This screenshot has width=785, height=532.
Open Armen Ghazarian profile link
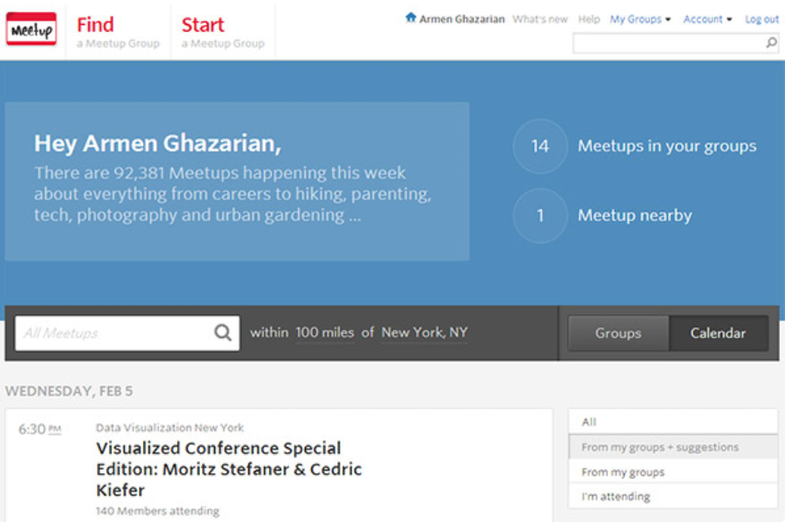coord(462,19)
